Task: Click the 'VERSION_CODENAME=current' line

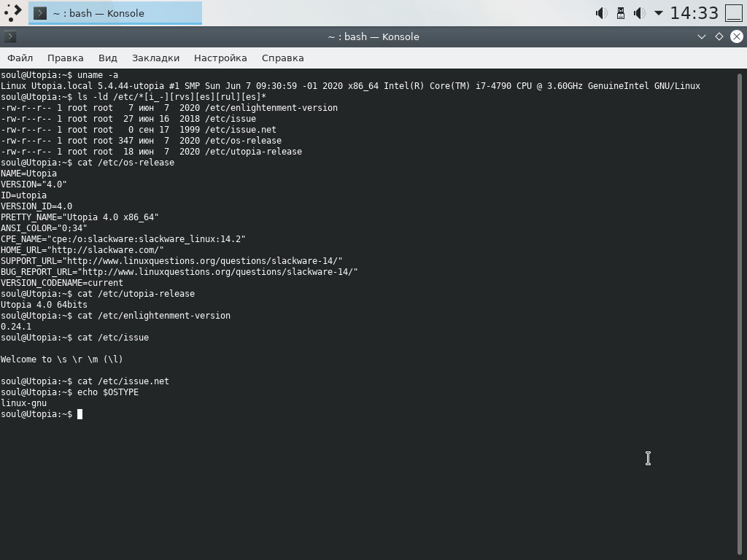Action: [62, 283]
